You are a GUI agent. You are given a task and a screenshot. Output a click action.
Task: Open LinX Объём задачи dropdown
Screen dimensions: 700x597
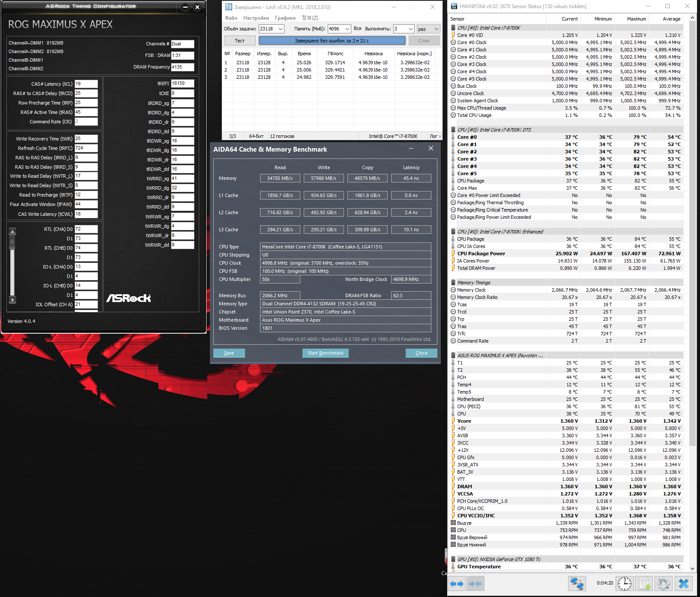[281, 29]
